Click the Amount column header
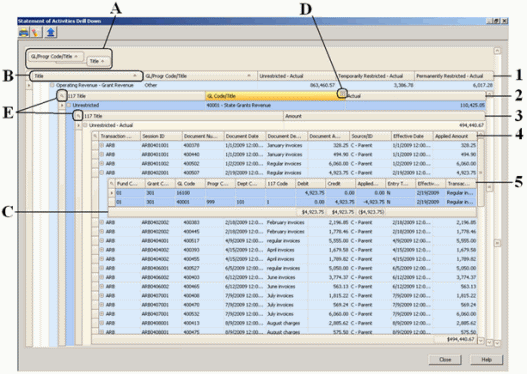 click(384, 116)
